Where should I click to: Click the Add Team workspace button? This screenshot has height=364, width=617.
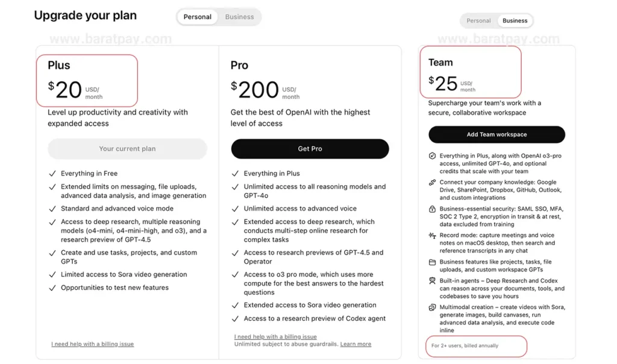pyautogui.click(x=496, y=134)
